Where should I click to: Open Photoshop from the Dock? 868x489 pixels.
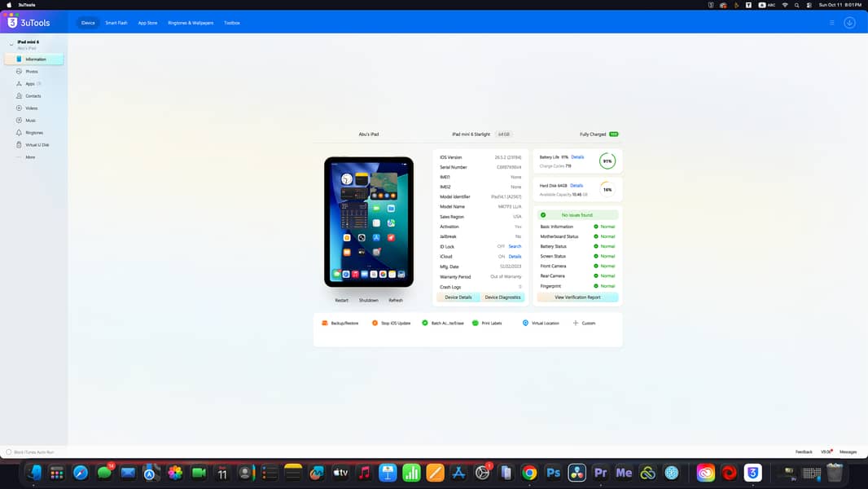tap(553, 473)
